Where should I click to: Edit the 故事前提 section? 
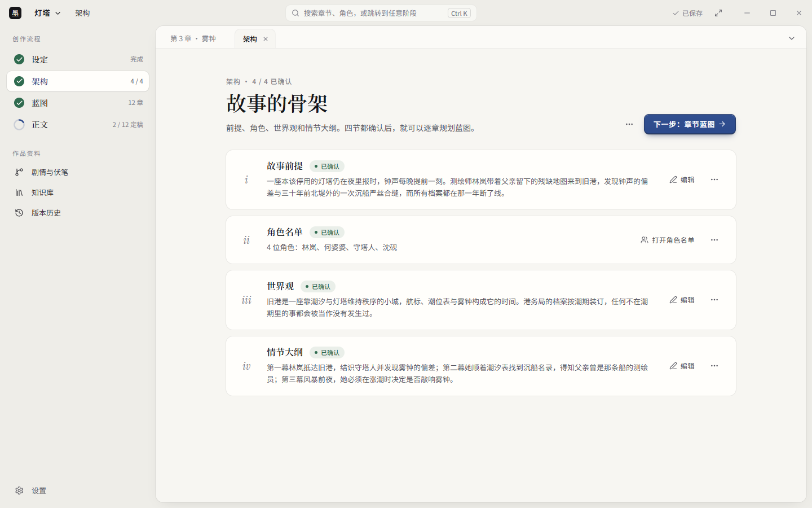(682, 179)
